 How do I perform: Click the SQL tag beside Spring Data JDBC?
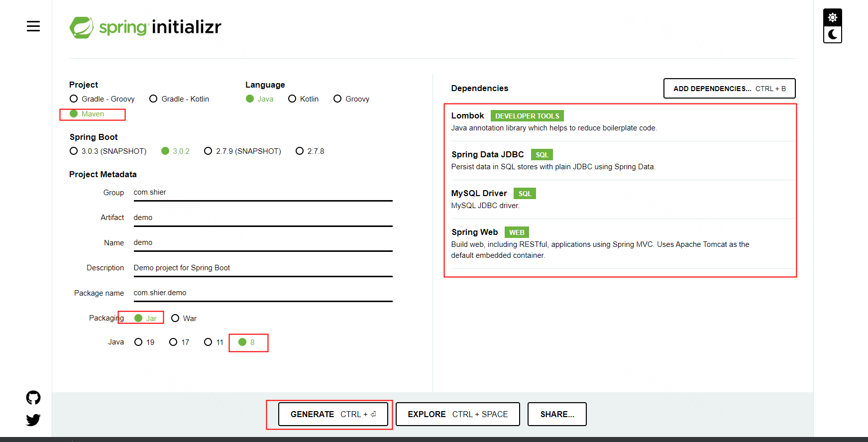click(542, 155)
